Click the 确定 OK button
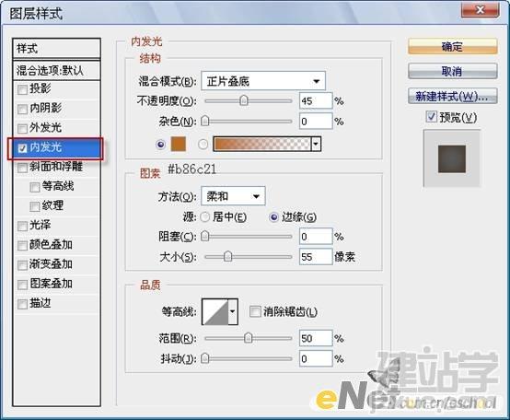510x420 pixels. [452, 47]
